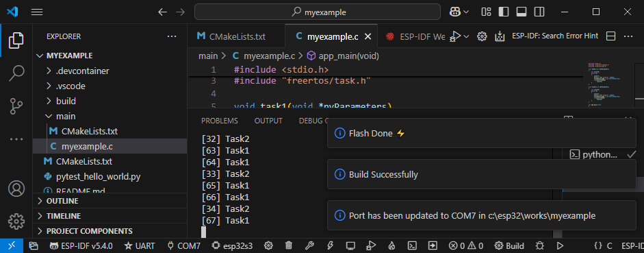
Task: Open the SDK configuration editor gear in status bar
Action: pos(268,246)
